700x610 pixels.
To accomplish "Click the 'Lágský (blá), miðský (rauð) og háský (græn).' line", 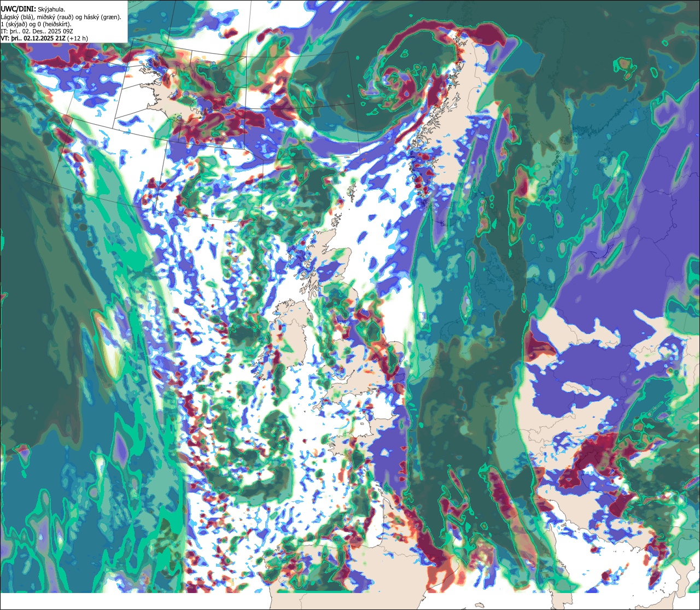I will point(61,17).
